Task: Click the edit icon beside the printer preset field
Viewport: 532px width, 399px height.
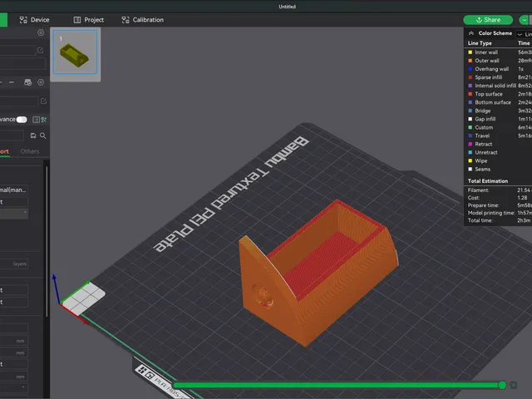Action: [x=41, y=50]
